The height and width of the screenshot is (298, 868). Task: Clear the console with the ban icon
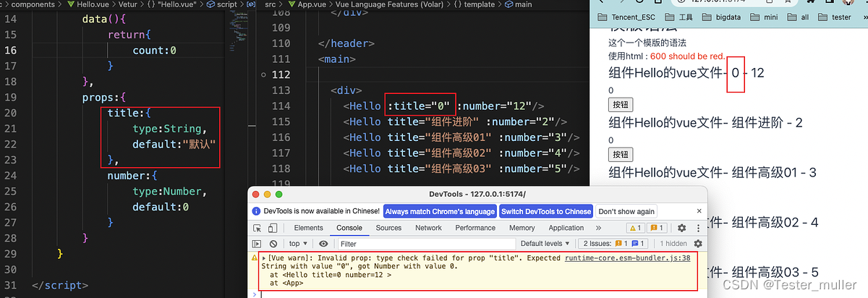[x=273, y=244]
